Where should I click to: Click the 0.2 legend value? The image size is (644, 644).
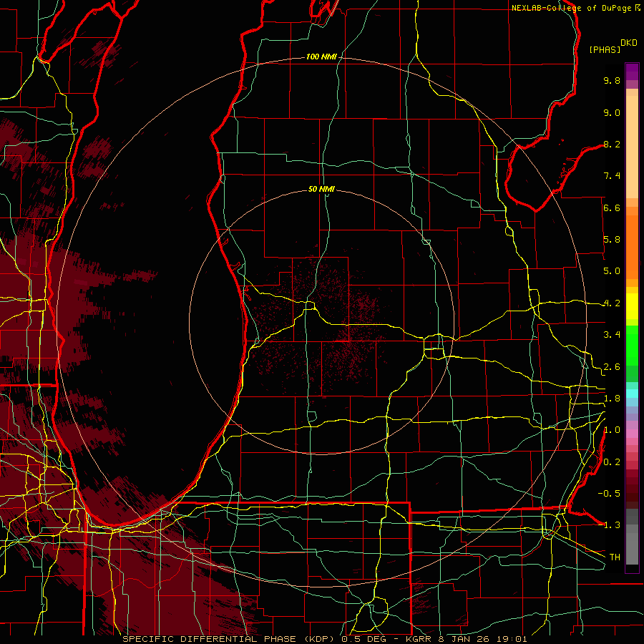pyautogui.click(x=612, y=462)
